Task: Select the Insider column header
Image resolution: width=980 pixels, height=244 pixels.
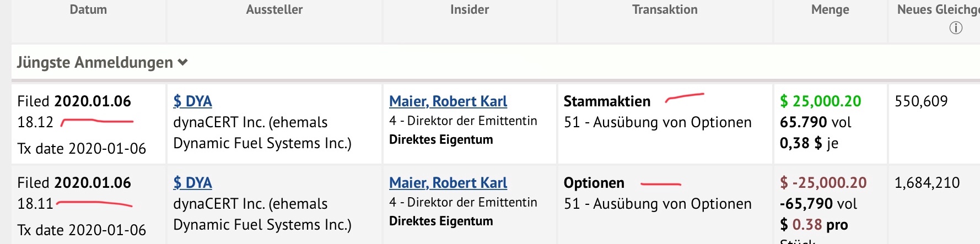Action: 470,10
